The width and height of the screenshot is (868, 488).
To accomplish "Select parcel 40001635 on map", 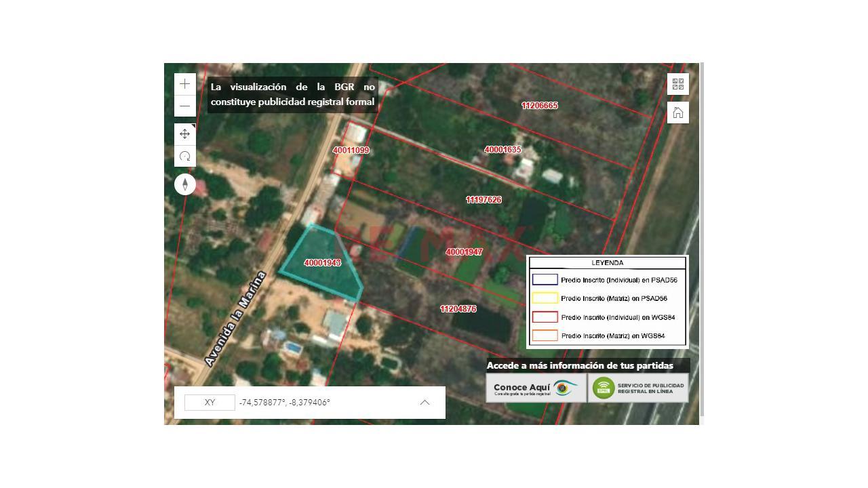I will (502, 150).
